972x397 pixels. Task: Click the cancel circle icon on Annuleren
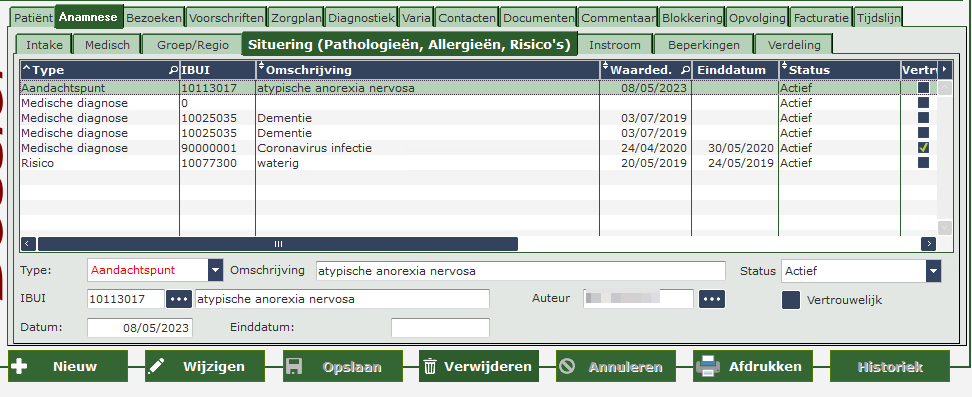(x=567, y=366)
